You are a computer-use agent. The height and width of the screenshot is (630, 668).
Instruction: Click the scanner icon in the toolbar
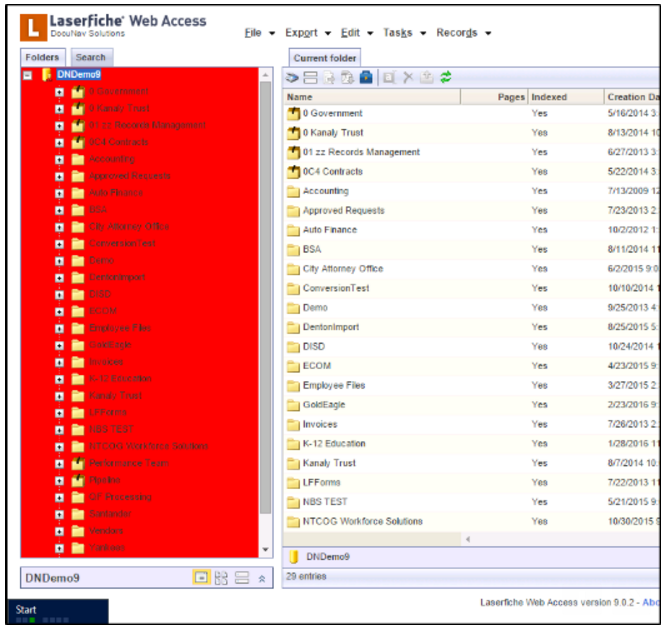(x=292, y=78)
